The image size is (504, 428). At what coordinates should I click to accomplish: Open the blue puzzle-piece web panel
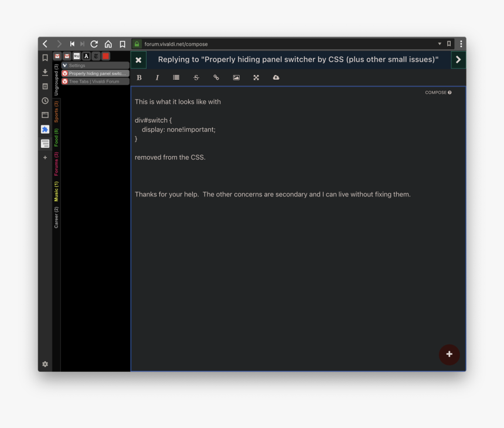tap(45, 129)
